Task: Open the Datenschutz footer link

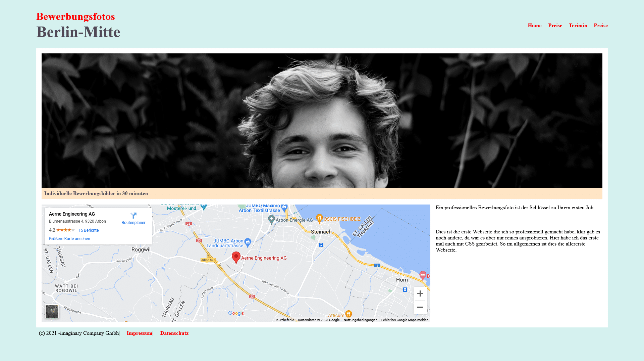Action: click(x=174, y=333)
